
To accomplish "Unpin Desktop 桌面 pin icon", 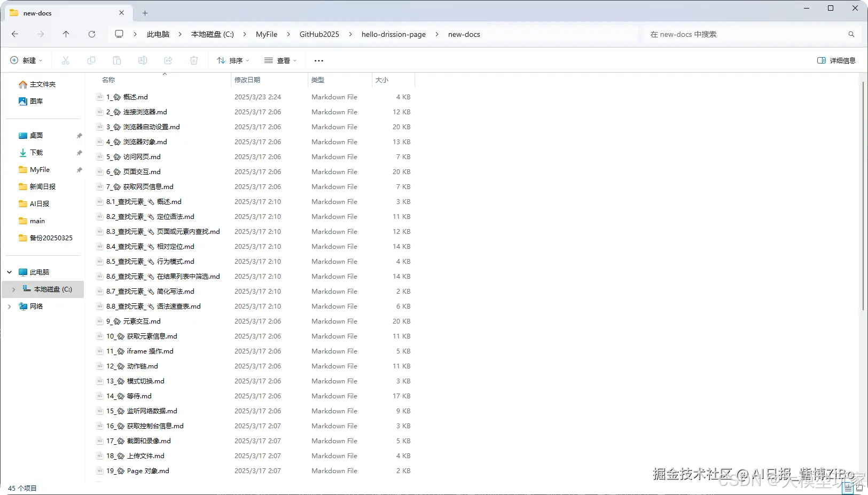I will coord(79,136).
